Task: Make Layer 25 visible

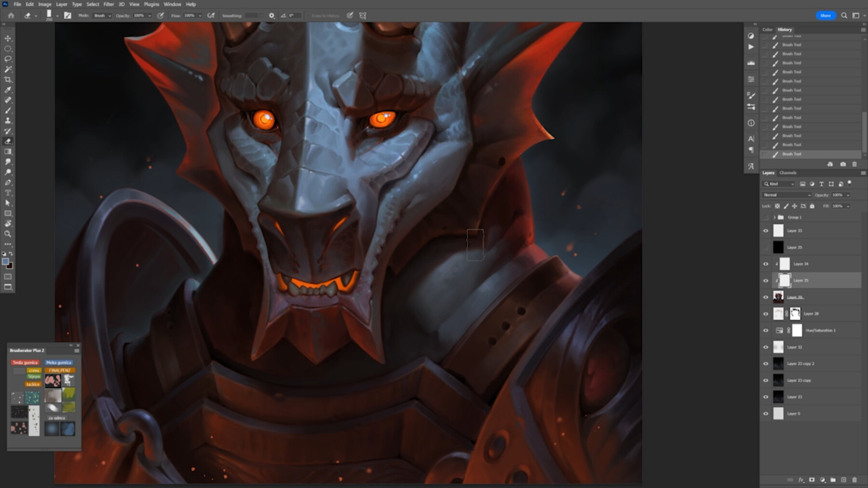Action: (x=766, y=247)
